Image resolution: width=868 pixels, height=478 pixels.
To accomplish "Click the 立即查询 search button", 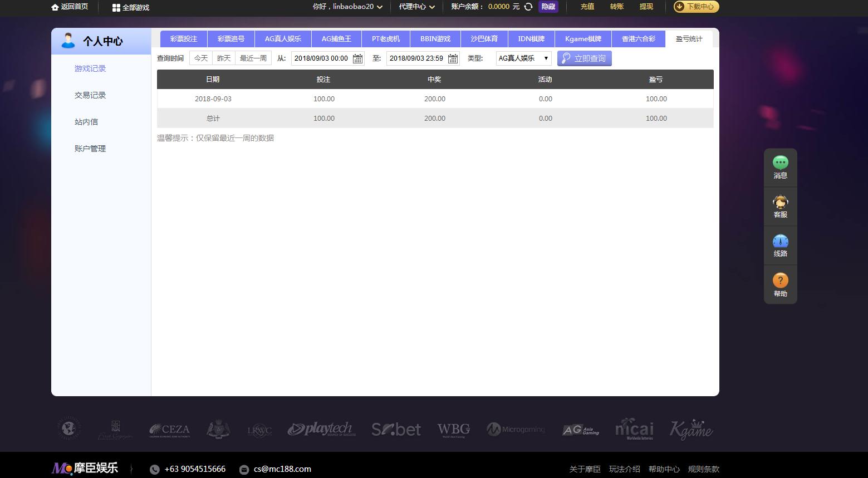I will [x=584, y=58].
